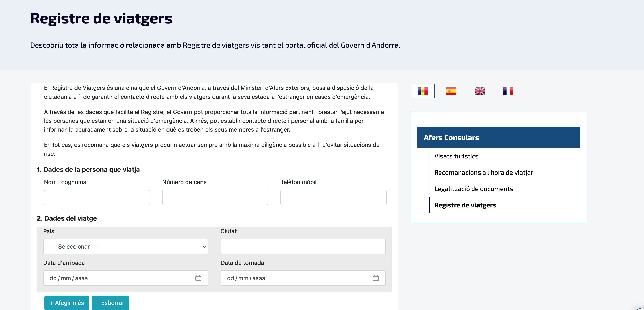Open calendar picker for Data d'arribada
This screenshot has width=644, height=310.
coord(198,278)
